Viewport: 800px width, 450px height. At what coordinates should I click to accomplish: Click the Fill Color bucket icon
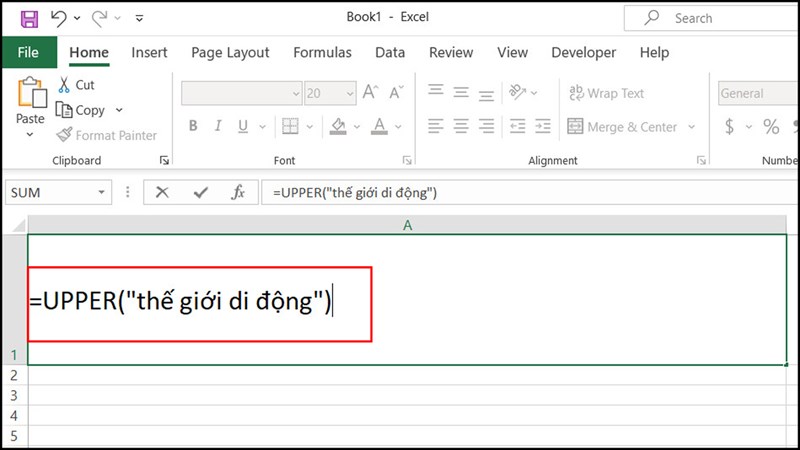click(338, 126)
